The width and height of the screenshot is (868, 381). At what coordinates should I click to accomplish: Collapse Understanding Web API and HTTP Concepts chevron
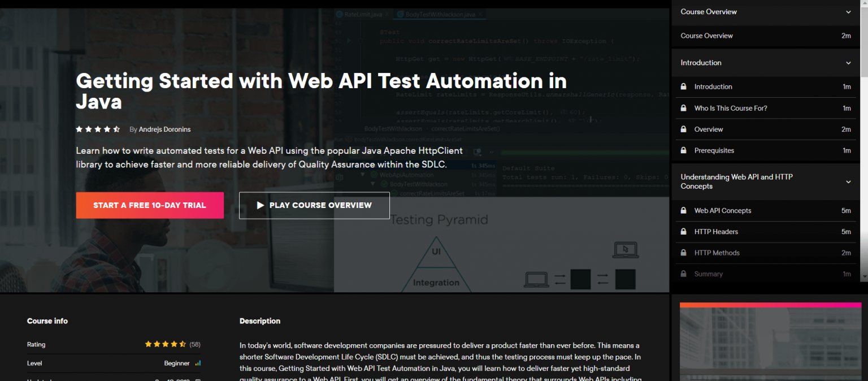pos(848,181)
